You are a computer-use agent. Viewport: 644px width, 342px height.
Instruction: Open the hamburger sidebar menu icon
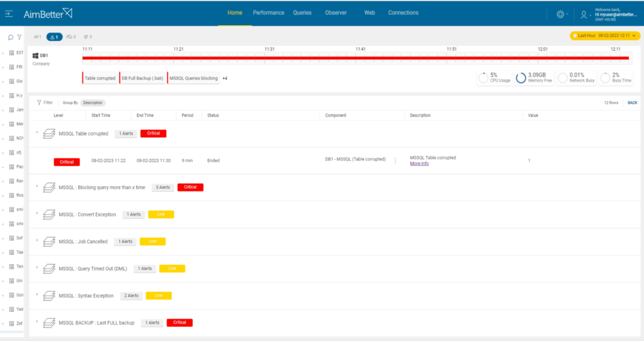(x=9, y=14)
